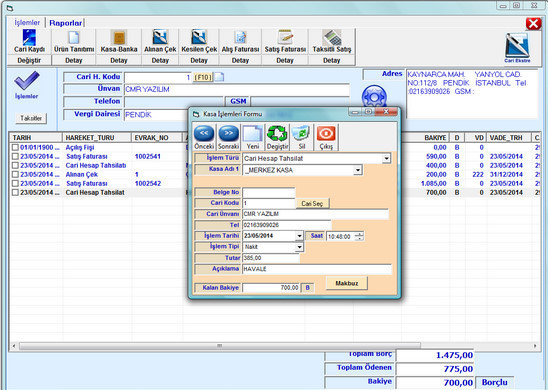
Task: Open the Satış Faturası icon
Action: pyautogui.click(x=285, y=37)
